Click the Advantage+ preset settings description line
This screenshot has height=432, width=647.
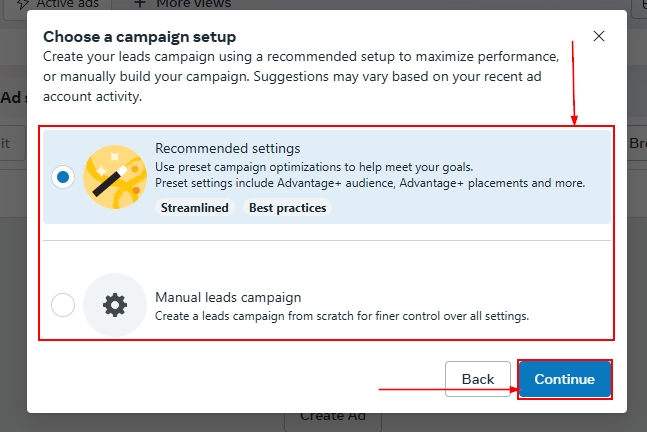[370, 183]
